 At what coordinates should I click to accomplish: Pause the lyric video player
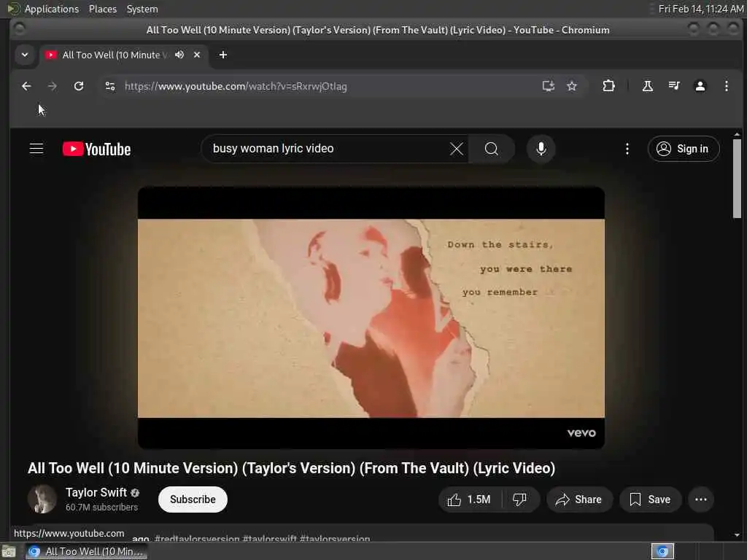371,318
